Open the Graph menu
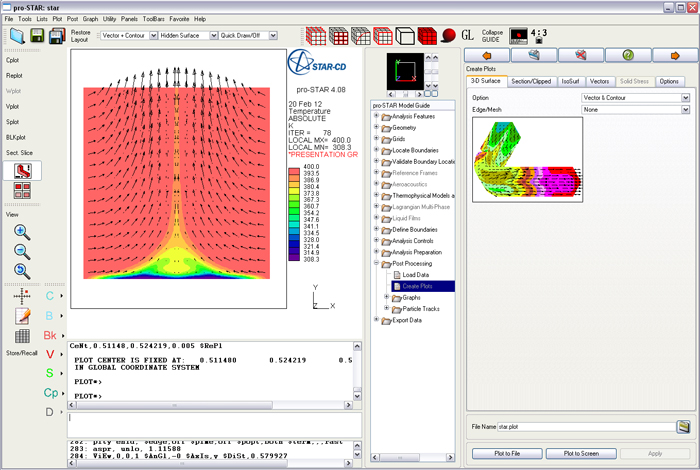 (x=90, y=19)
